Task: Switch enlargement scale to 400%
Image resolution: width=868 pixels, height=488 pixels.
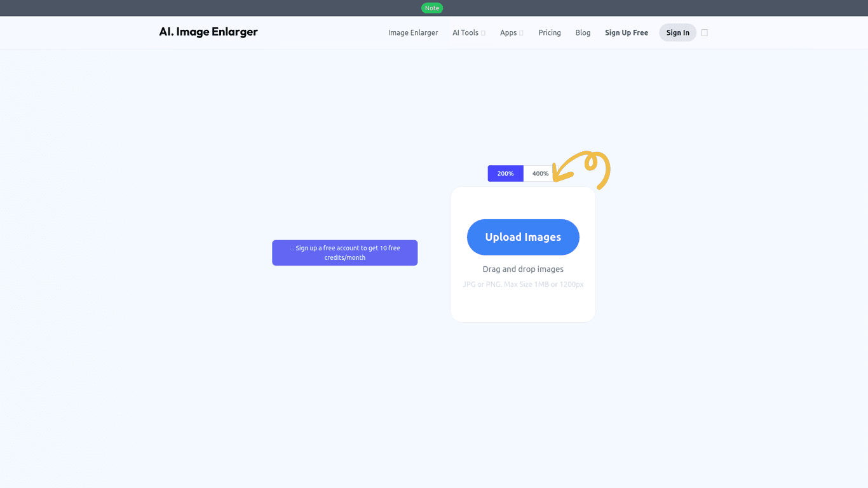Action: click(540, 173)
